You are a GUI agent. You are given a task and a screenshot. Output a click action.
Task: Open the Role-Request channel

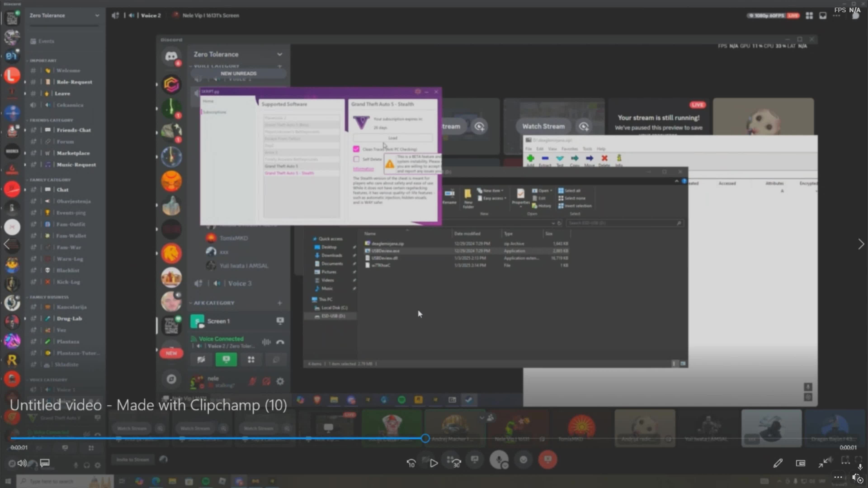click(74, 82)
